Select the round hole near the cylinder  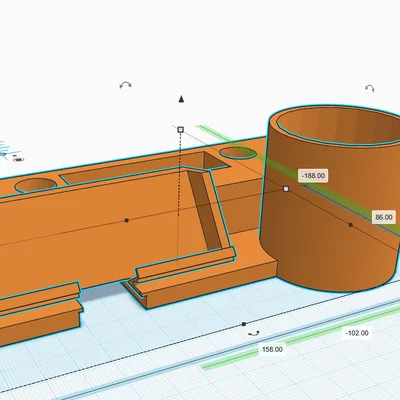coord(238,153)
